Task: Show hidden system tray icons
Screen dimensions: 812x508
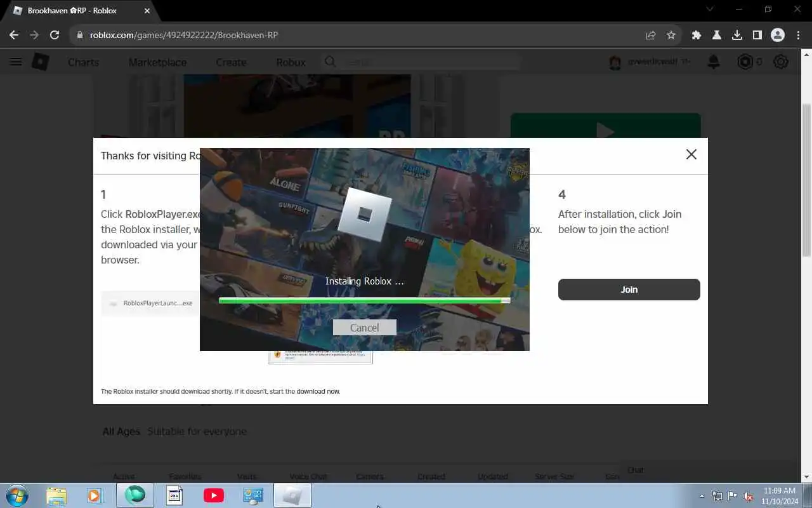Action: click(x=702, y=496)
